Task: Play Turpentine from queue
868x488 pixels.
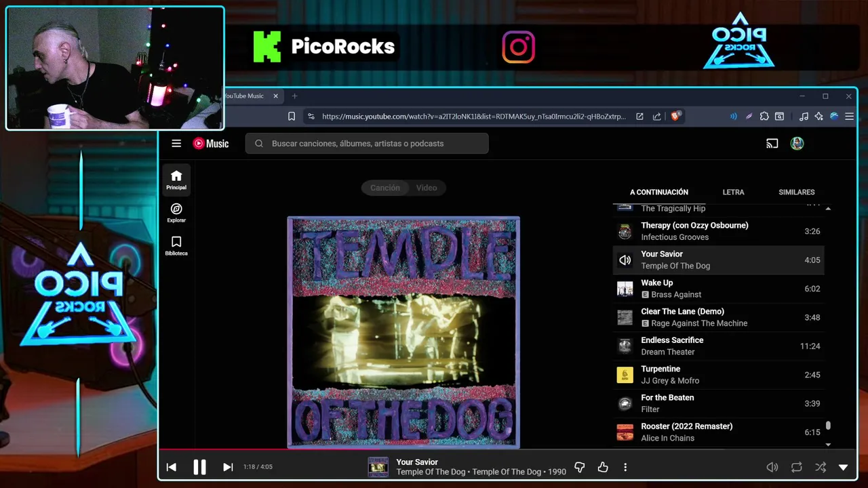Action: point(719,375)
